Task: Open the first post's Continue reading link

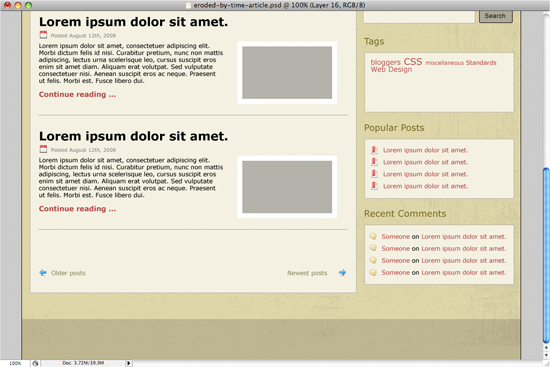Action: coord(77,94)
